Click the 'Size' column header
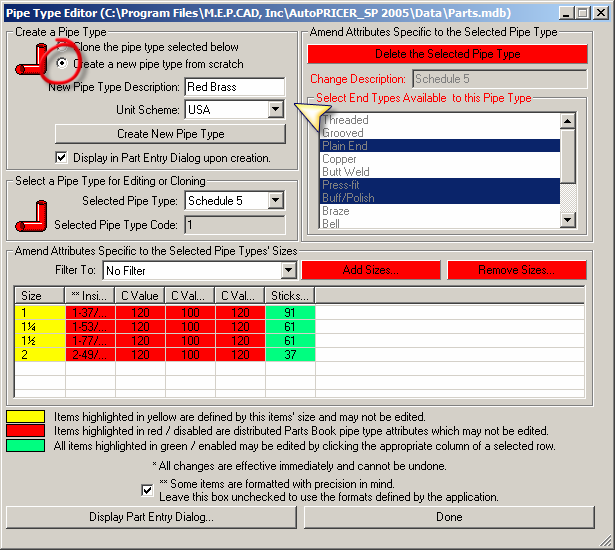 coord(40,296)
